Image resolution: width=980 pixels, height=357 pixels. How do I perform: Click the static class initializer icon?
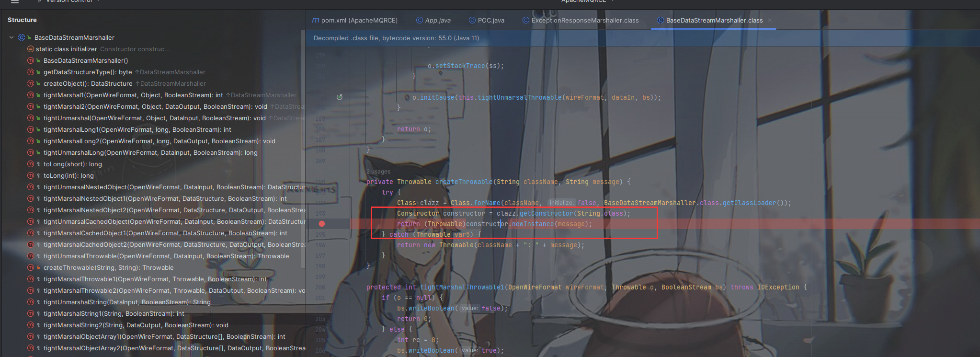click(x=31, y=49)
